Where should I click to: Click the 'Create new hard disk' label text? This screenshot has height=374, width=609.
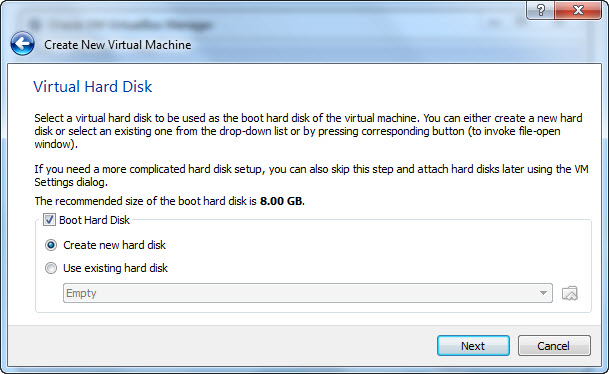pos(115,245)
